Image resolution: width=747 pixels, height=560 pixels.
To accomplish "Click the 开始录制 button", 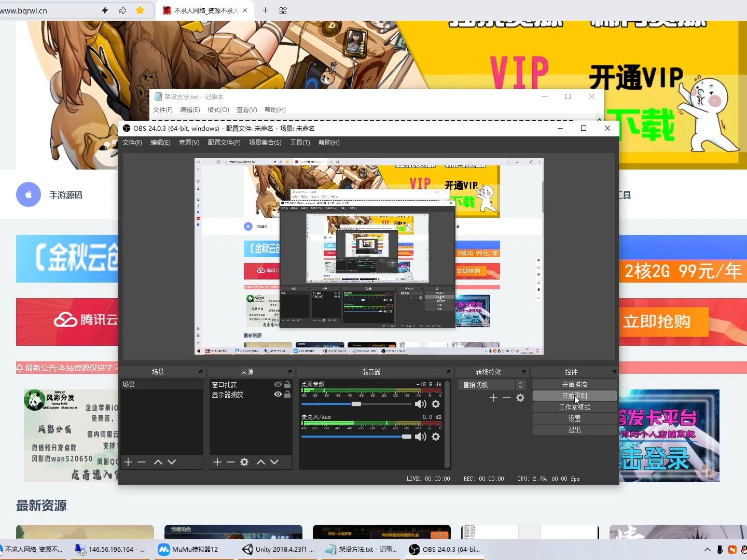I will pos(575,396).
